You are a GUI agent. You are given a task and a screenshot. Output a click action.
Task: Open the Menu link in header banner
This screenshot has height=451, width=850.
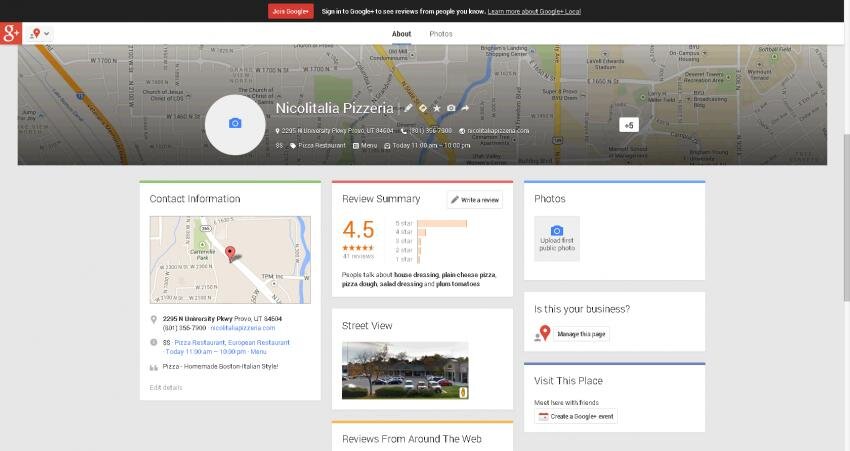[x=369, y=145]
